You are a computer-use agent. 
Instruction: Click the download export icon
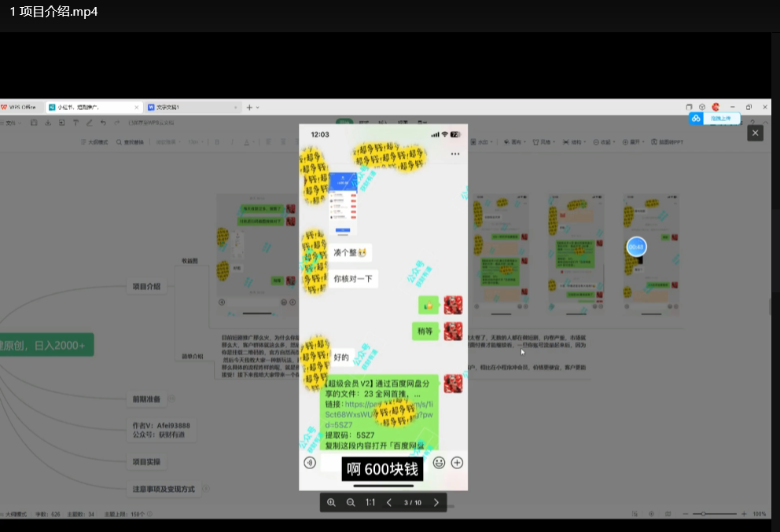pos(48,123)
